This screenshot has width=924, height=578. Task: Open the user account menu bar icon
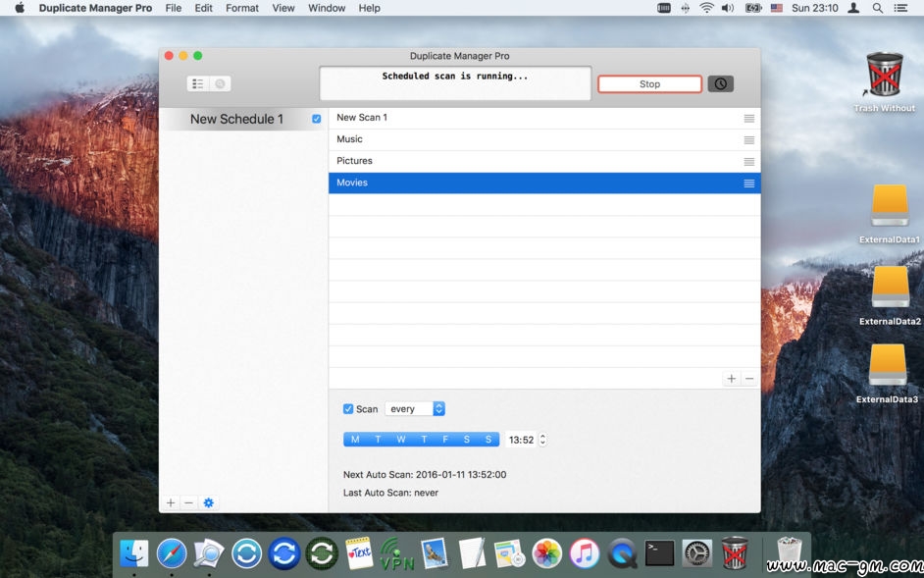[x=852, y=8]
